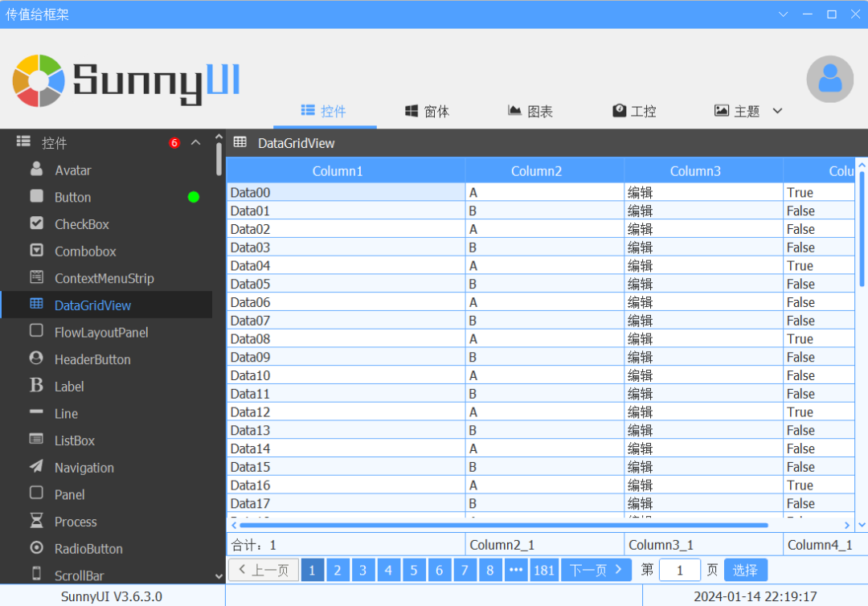Screen dimensions: 868x606
Task: Select the Data17 cell
Action: click(346, 503)
